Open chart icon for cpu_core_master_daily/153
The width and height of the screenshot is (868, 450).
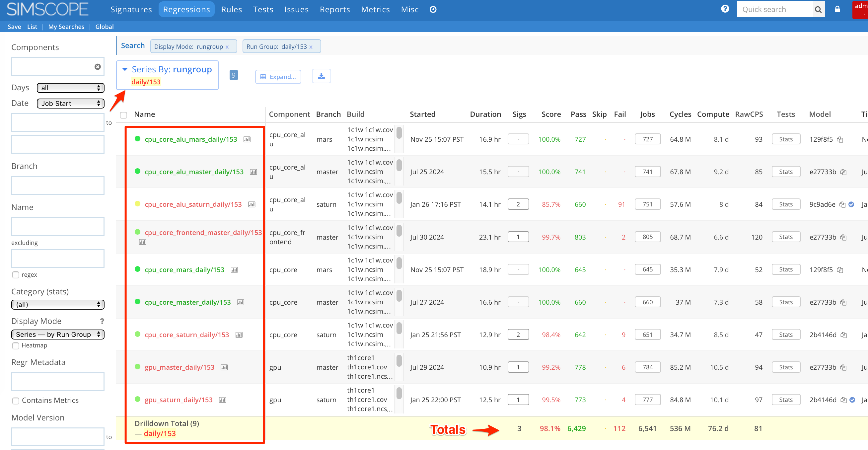tap(241, 302)
